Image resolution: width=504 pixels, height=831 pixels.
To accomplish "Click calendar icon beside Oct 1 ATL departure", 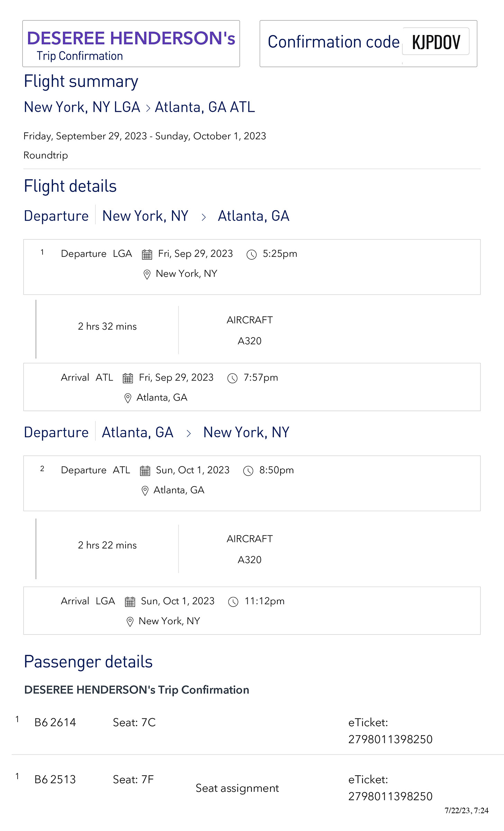I will pyautogui.click(x=145, y=471).
